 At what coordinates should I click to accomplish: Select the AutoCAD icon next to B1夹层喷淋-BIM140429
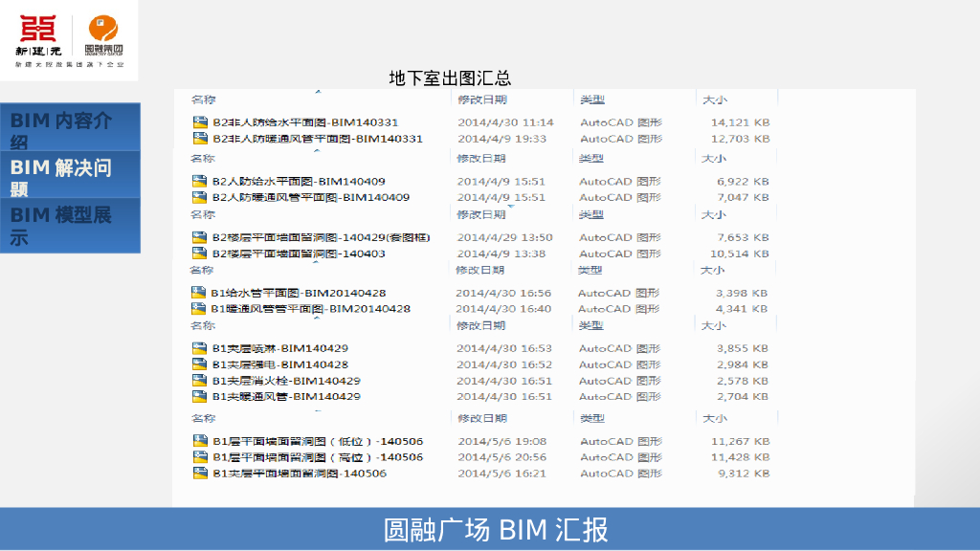click(197, 348)
